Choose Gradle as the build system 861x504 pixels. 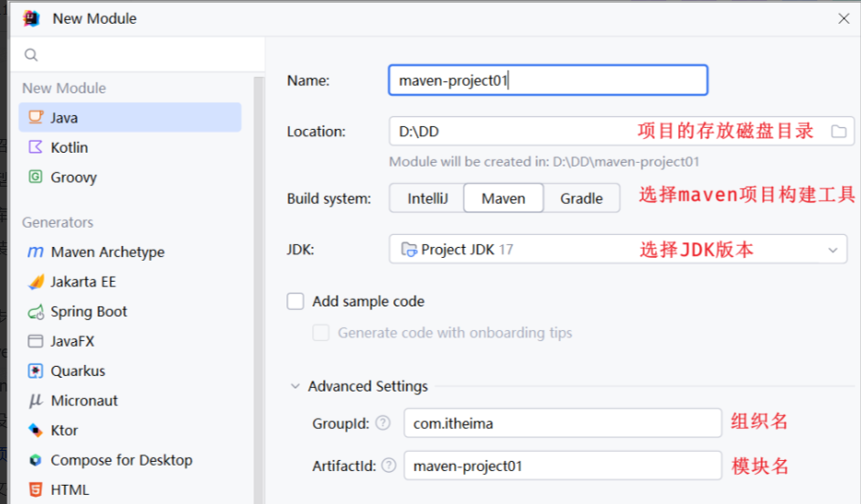581,198
